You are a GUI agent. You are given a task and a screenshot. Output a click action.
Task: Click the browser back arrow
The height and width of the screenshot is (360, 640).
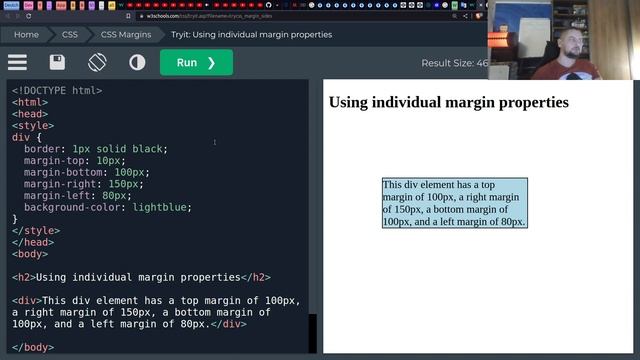click(7, 16)
